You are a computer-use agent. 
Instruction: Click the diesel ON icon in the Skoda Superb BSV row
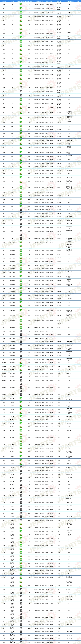click(x=21, y=381)
